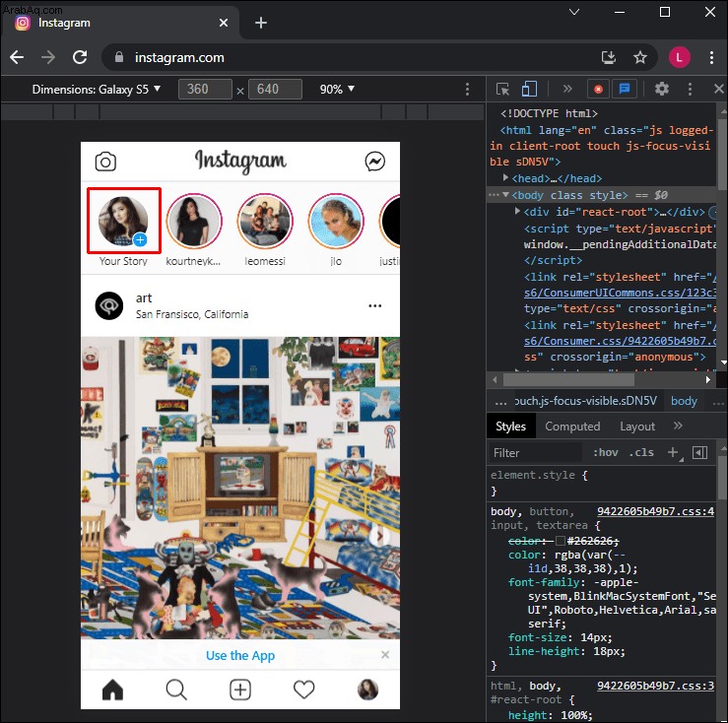This screenshot has height=723, width=728.
Task: Collapse the body element node
Action: 505,195
